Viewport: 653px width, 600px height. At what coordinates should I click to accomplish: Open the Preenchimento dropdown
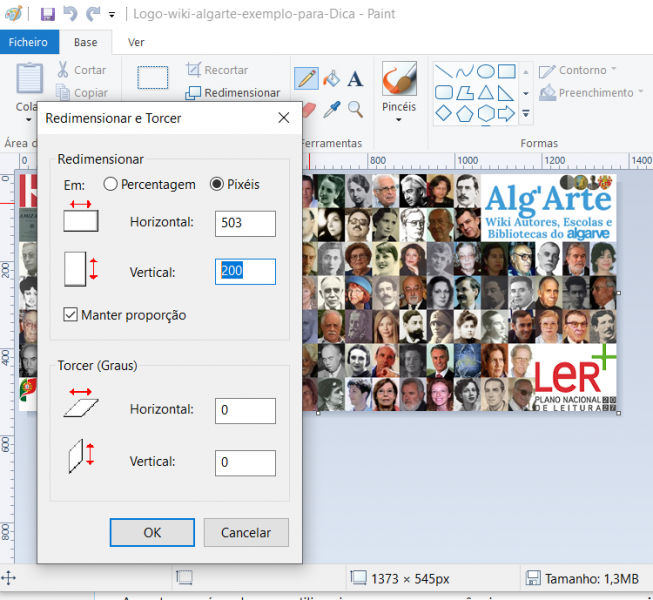click(591, 92)
